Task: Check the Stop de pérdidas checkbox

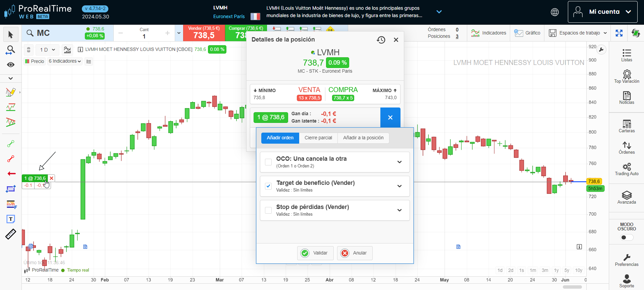Action: pos(268,210)
